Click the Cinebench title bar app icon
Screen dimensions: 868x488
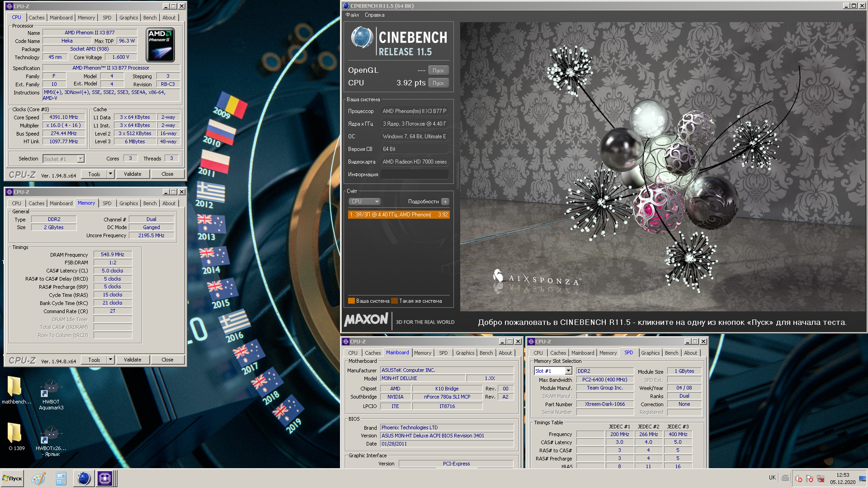pyautogui.click(x=346, y=6)
